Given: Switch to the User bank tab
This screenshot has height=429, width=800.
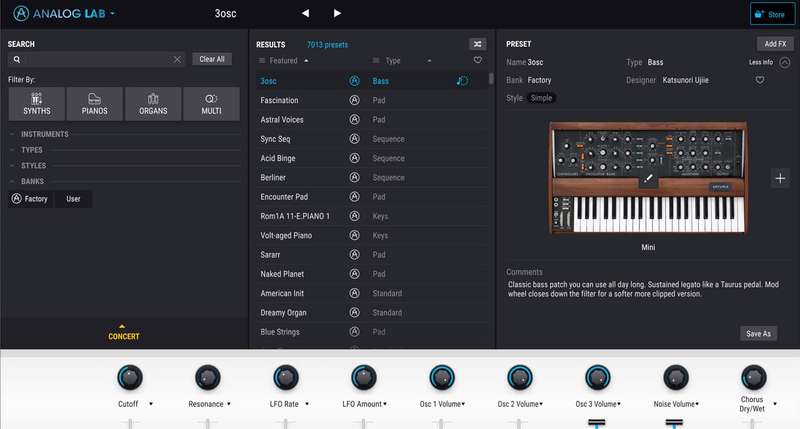Looking at the screenshot, I should tap(73, 199).
